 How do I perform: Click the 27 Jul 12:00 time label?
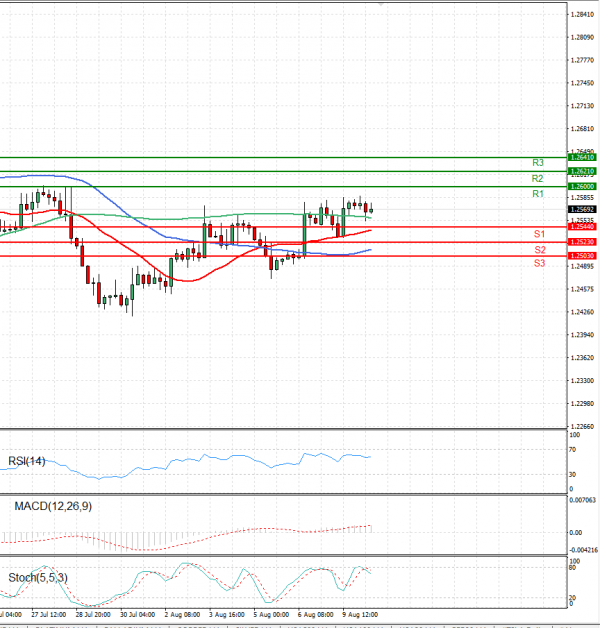[48, 614]
